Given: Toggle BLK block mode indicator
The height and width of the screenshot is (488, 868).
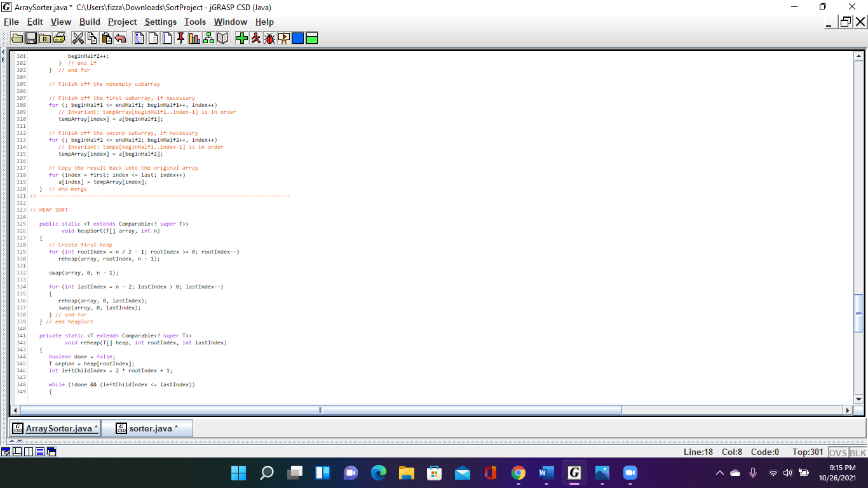Looking at the screenshot, I should (857, 452).
